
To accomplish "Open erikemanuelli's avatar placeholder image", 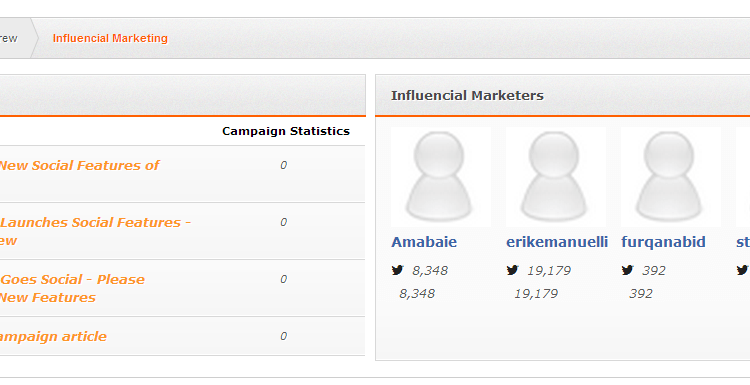I will point(556,177).
